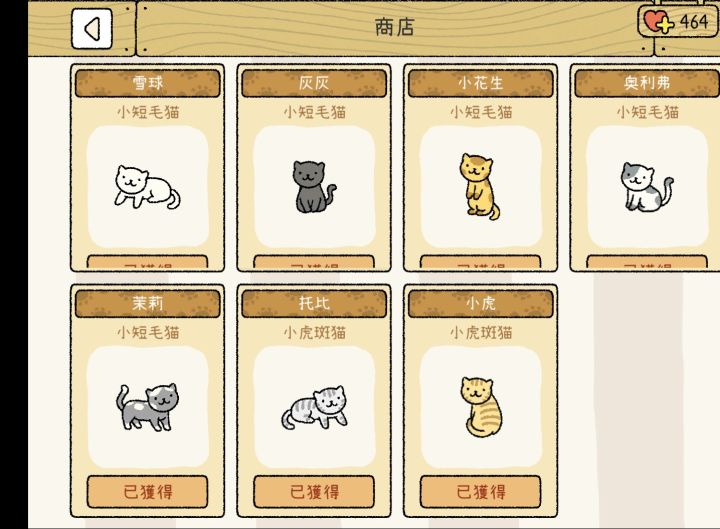Click partially hidden button under 雪球 card
This screenshot has width=720, height=529.
pyautogui.click(x=147, y=262)
